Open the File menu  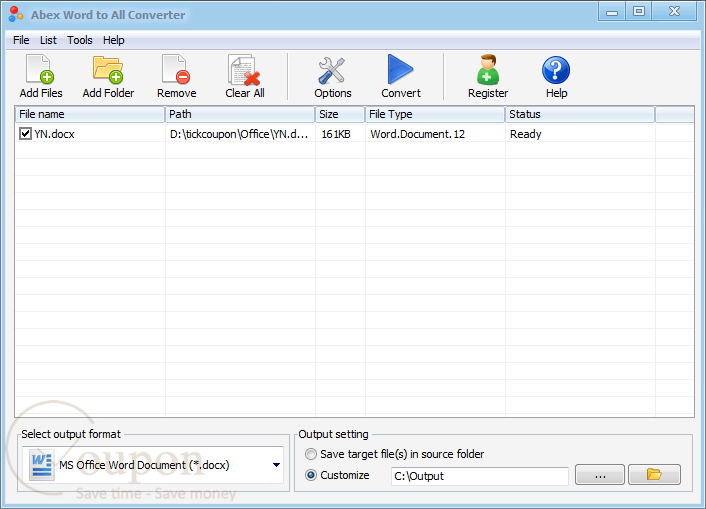click(21, 40)
